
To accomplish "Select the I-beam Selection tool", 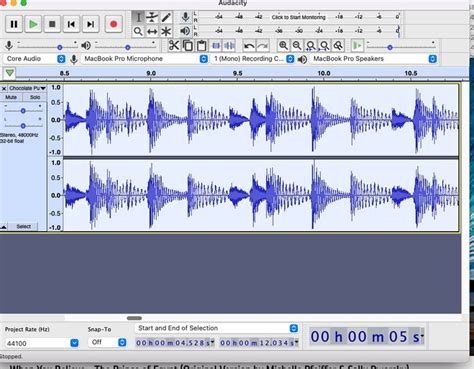I will pyautogui.click(x=138, y=17).
